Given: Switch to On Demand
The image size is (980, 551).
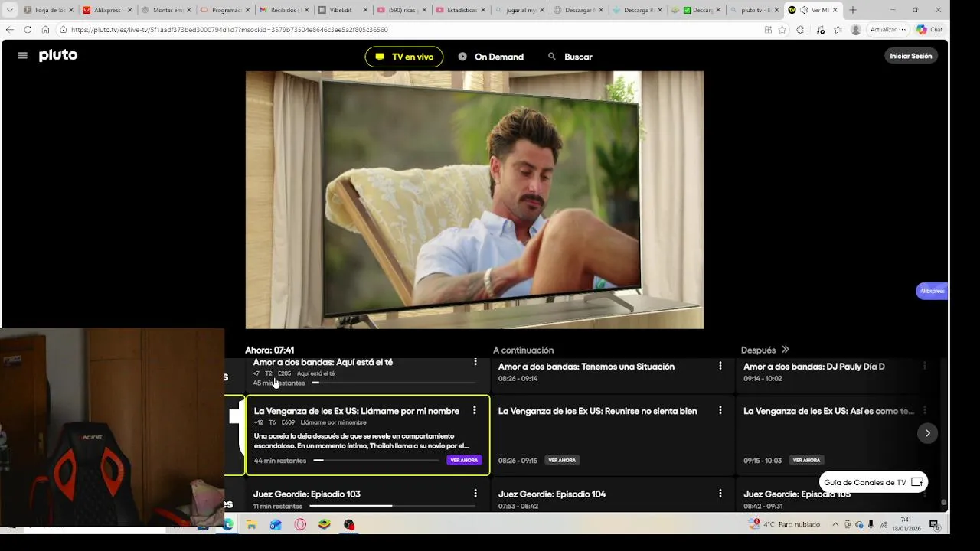Looking at the screenshot, I should click(x=491, y=57).
